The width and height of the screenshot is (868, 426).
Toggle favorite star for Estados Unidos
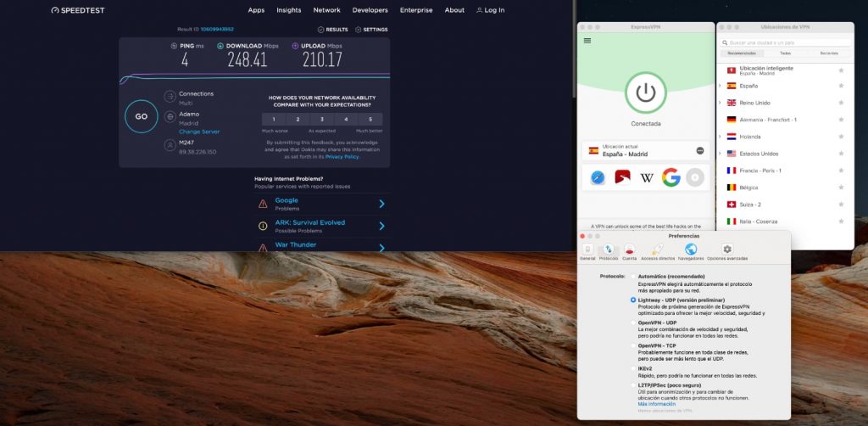pyautogui.click(x=841, y=154)
